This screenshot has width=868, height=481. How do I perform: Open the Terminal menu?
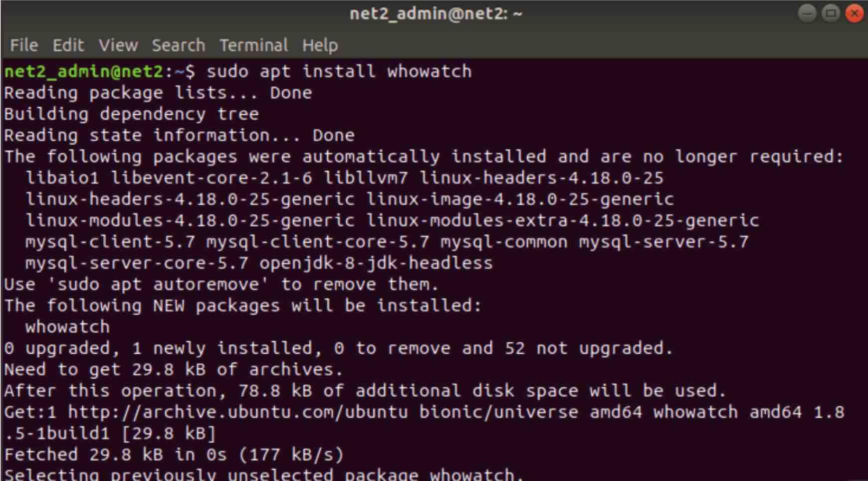click(x=254, y=45)
